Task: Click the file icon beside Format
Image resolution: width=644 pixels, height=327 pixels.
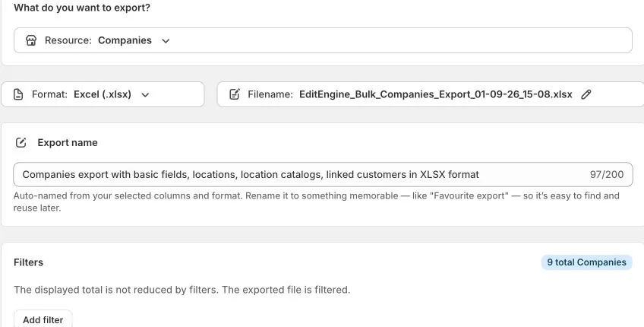Action: pos(18,94)
